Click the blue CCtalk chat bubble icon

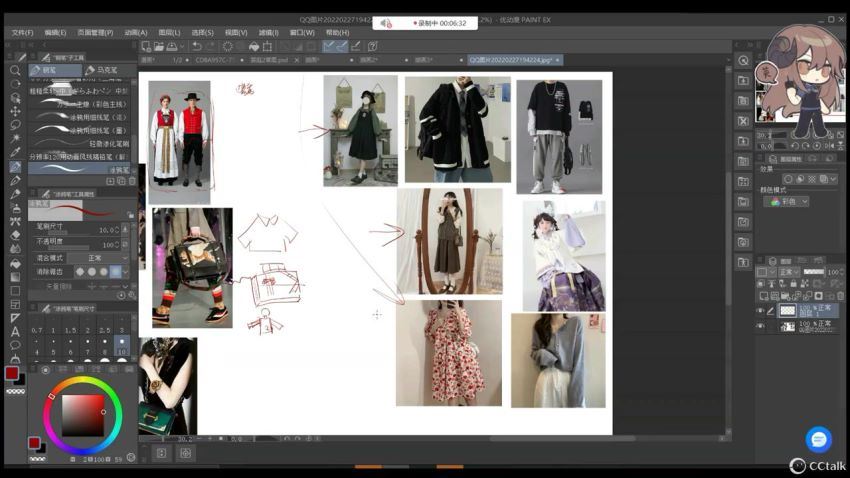click(x=819, y=439)
